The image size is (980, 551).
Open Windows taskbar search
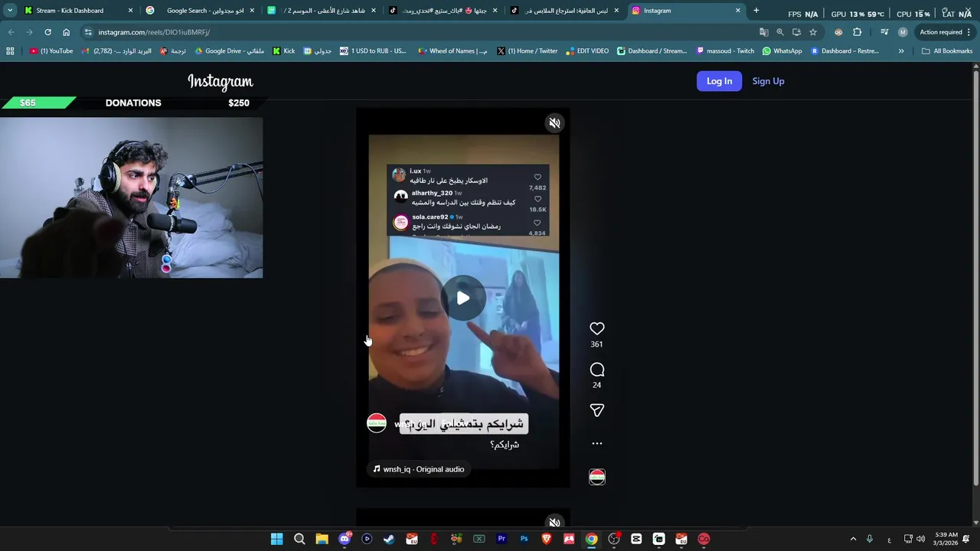tap(299, 539)
